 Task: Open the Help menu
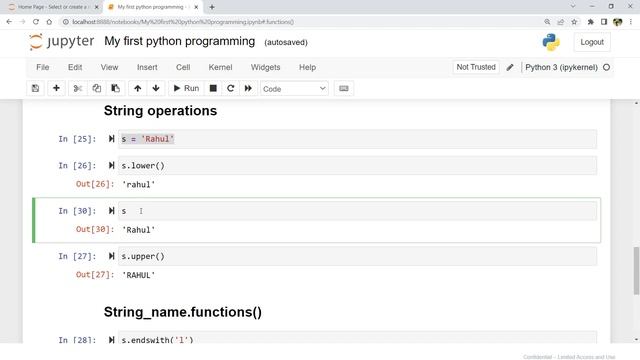point(307,67)
